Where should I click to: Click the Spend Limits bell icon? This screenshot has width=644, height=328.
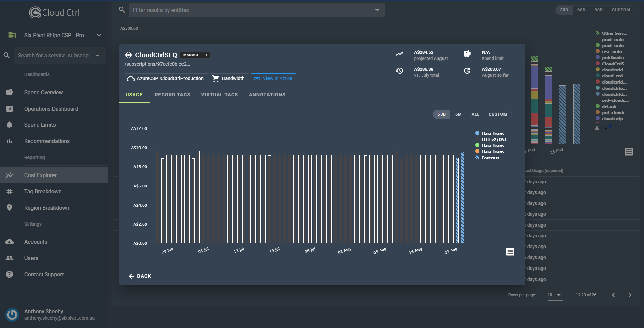pyautogui.click(x=9, y=125)
